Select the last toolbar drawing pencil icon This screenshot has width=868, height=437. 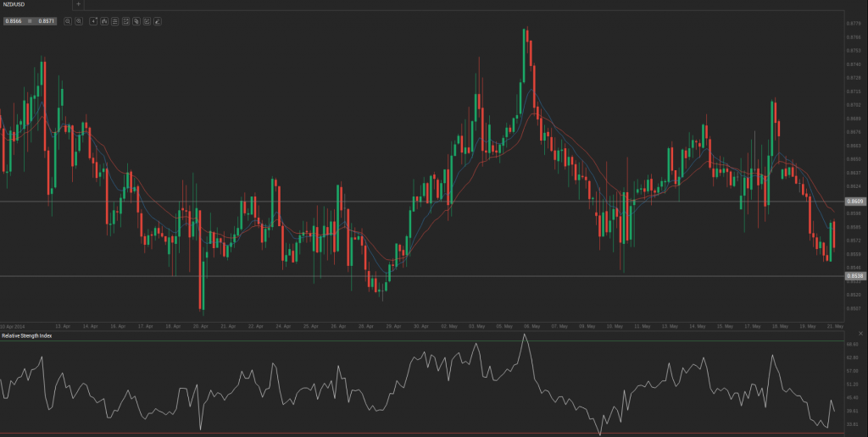click(158, 20)
